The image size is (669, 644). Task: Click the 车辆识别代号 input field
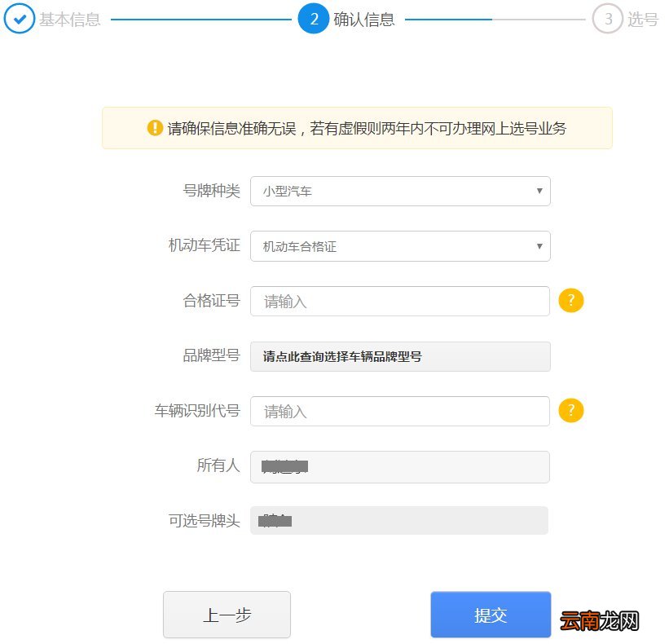click(400, 412)
